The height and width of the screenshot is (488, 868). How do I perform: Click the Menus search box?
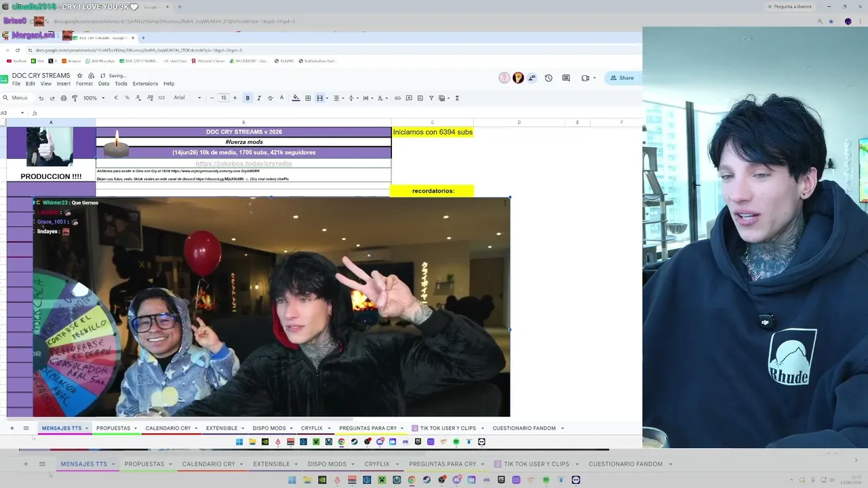(x=18, y=98)
